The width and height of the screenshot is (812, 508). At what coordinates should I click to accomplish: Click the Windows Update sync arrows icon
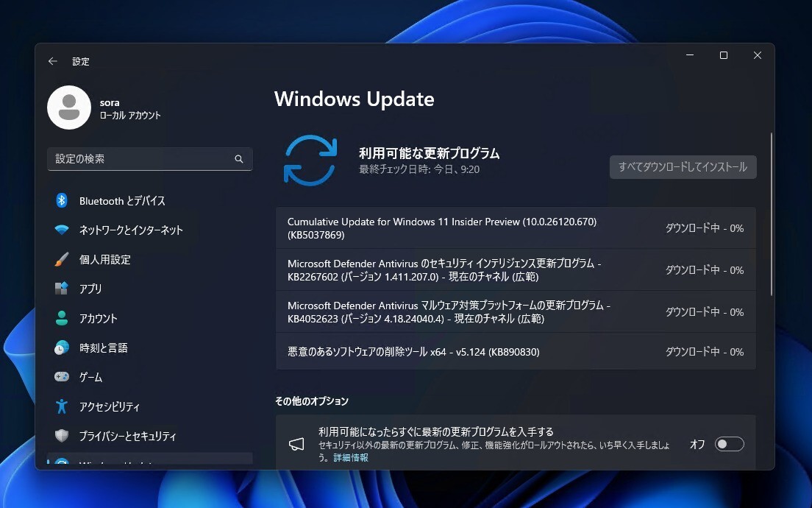(309, 160)
